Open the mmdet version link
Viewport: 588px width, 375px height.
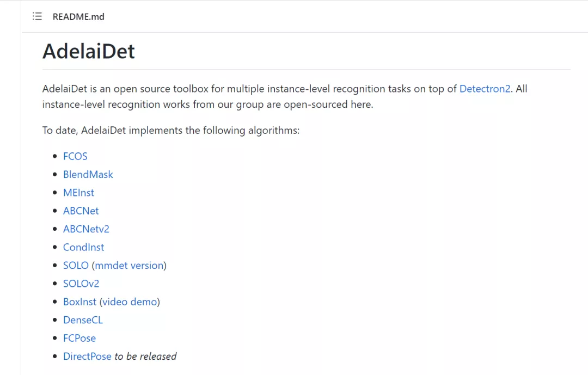pyautogui.click(x=129, y=266)
